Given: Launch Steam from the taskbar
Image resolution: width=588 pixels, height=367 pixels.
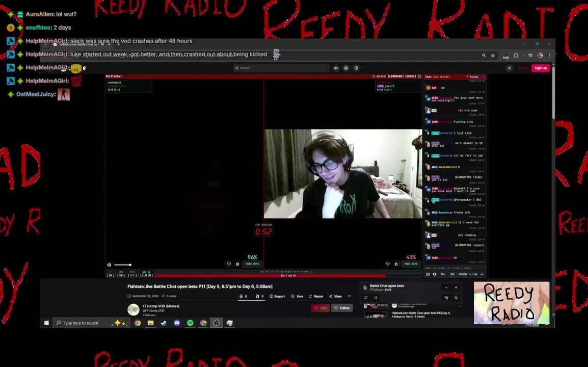Looking at the screenshot, I should tap(164, 323).
